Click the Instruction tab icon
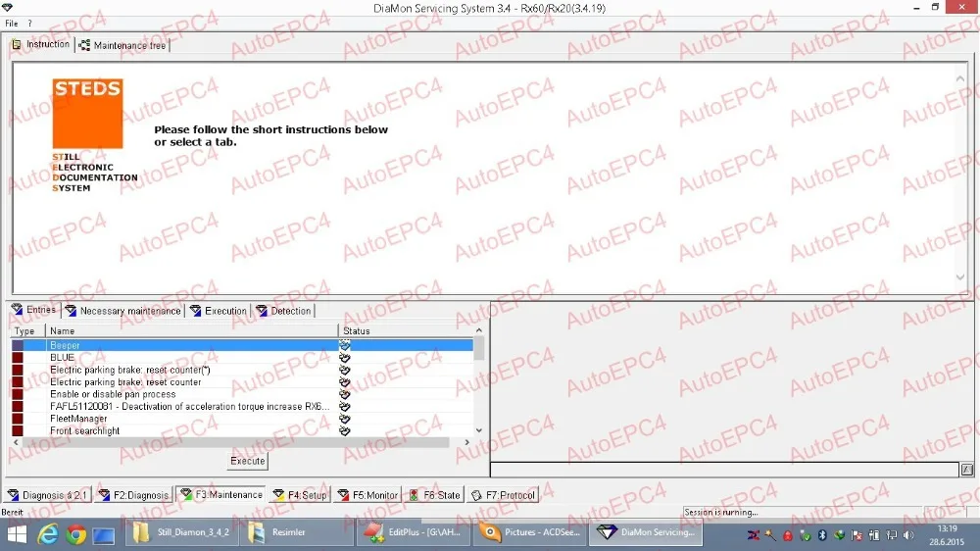This screenshot has width=980, height=551. (x=17, y=44)
